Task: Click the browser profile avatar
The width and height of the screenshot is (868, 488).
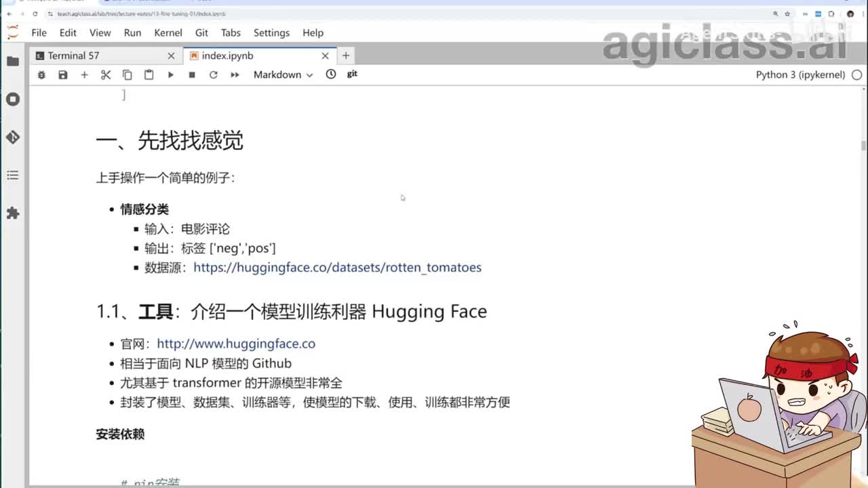Action: 850,14
